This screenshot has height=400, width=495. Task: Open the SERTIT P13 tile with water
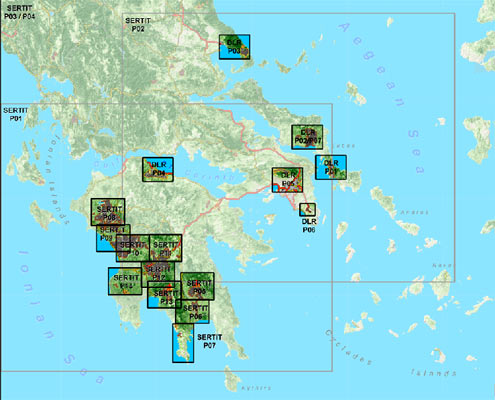(x=164, y=295)
